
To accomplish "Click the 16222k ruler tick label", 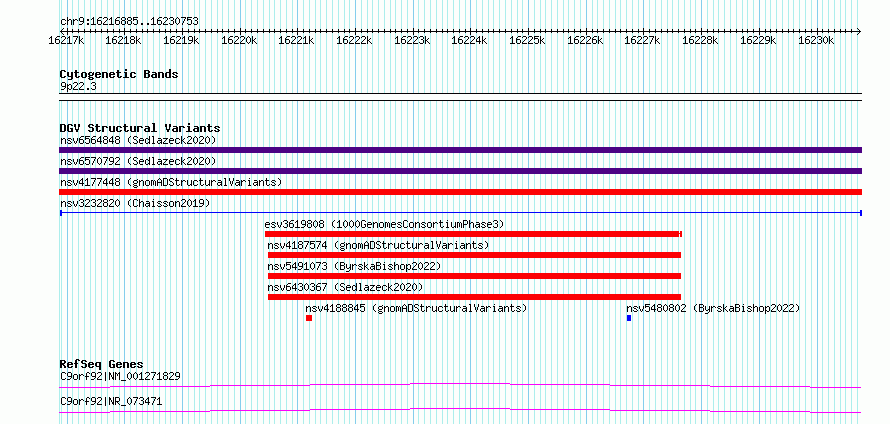I will 354,41.
